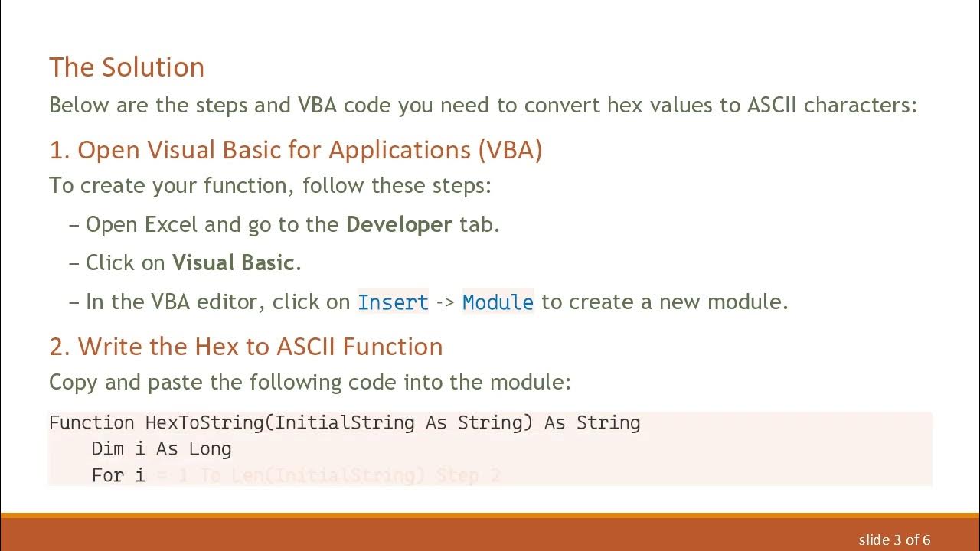
Task: Click the "Copy and paste the following code" line
Action: tap(310, 382)
